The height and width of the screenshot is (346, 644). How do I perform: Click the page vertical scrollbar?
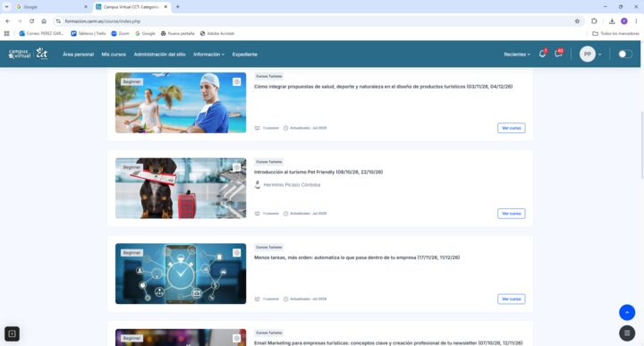coord(641,144)
